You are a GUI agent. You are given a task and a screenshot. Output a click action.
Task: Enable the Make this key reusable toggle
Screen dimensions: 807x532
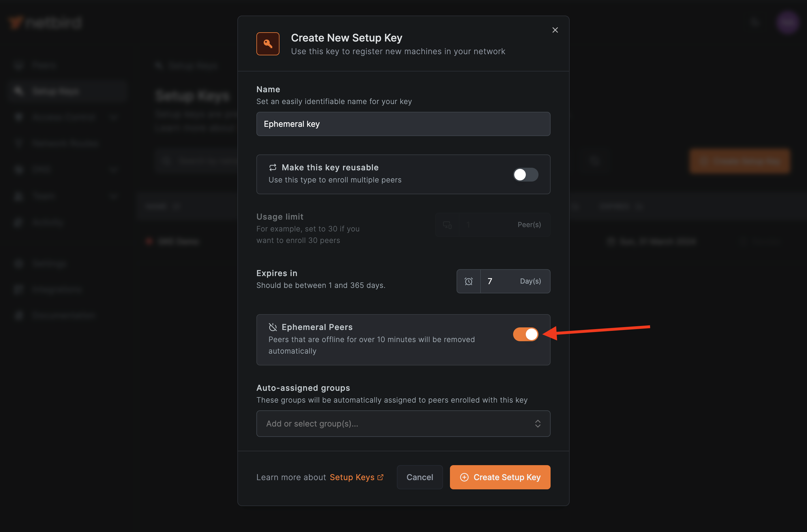[x=525, y=174]
